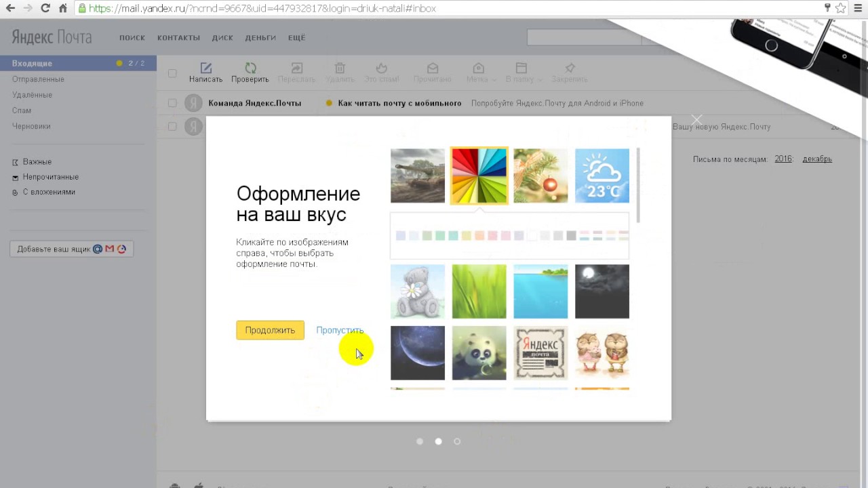Image resolution: width=868 pixels, height=488 pixels.
Task: Choose the 23°C weather theme thumbnail
Action: [x=602, y=176]
